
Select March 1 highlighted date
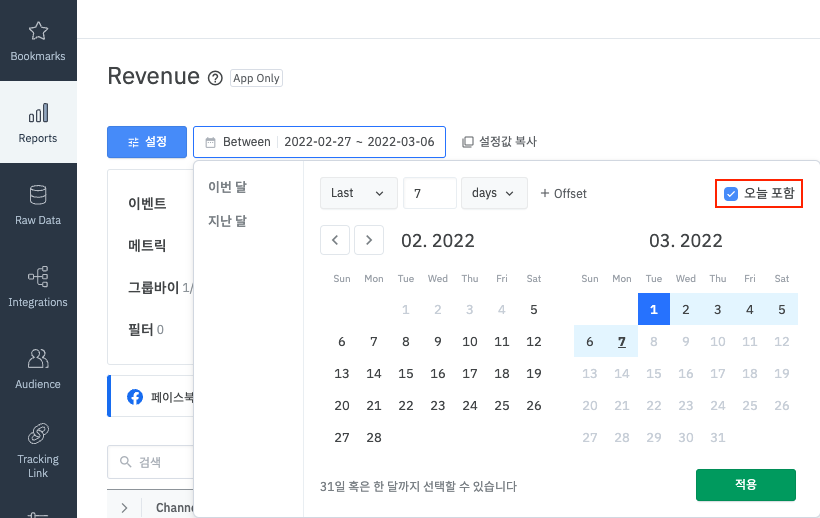tap(654, 309)
